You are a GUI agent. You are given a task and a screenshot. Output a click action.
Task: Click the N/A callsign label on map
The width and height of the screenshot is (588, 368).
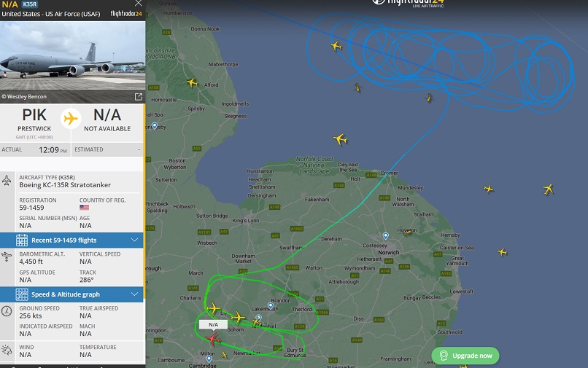(x=213, y=324)
